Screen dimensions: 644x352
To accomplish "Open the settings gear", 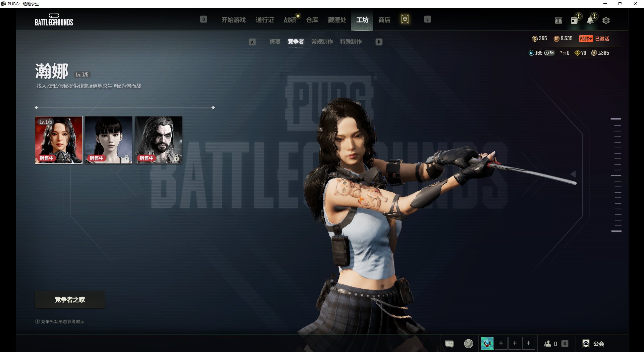I will point(606,20).
